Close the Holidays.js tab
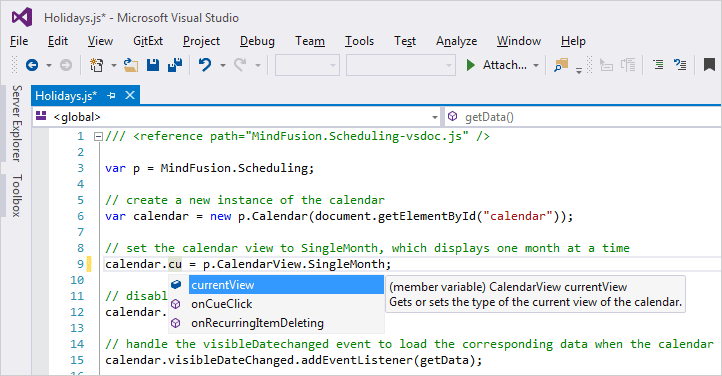The height and width of the screenshot is (376, 722). pos(130,95)
